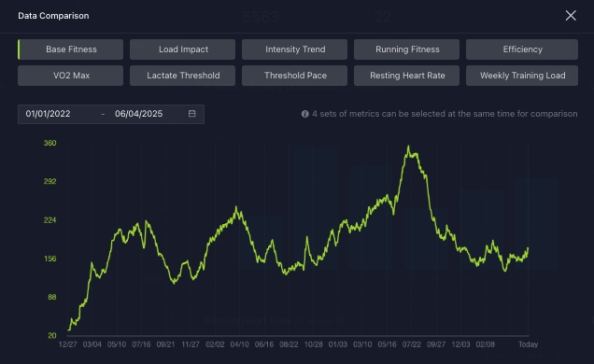
Task: Show VO2 Max on the chart
Action: 70,76
